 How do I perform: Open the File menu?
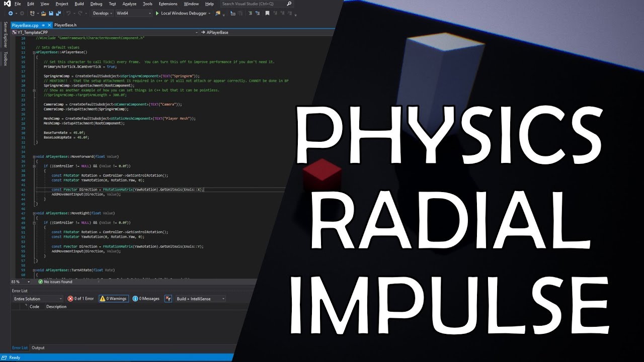tap(18, 4)
